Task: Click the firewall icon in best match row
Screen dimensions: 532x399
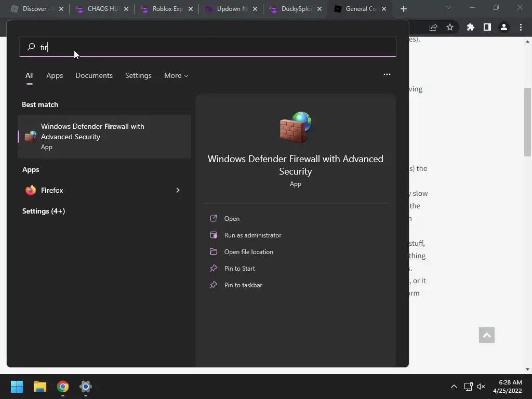Action: tap(31, 137)
